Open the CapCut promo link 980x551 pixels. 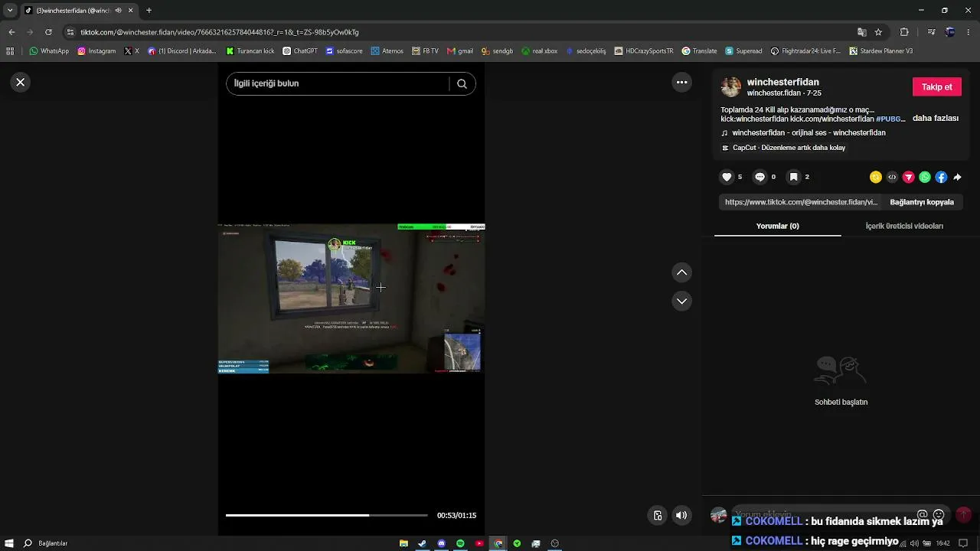(x=789, y=148)
